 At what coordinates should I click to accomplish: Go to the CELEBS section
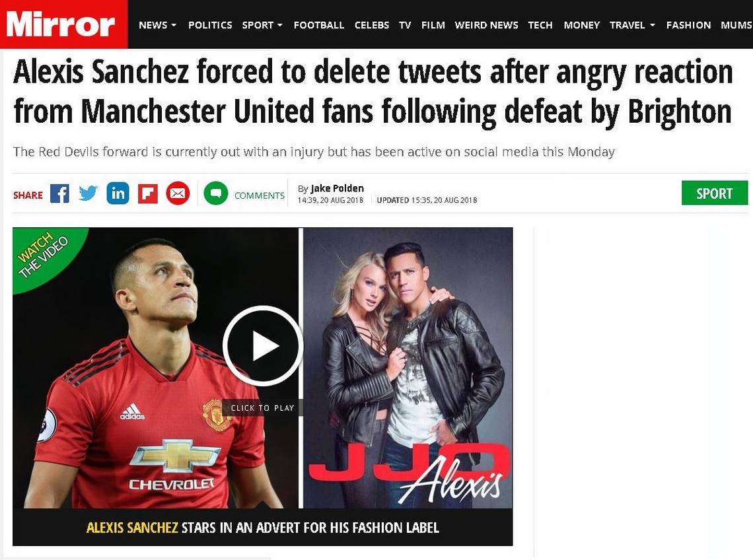point(372,25)
